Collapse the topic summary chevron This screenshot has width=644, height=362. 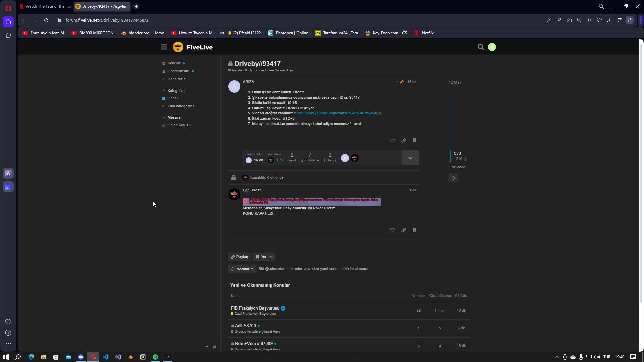tap(410, 158)
